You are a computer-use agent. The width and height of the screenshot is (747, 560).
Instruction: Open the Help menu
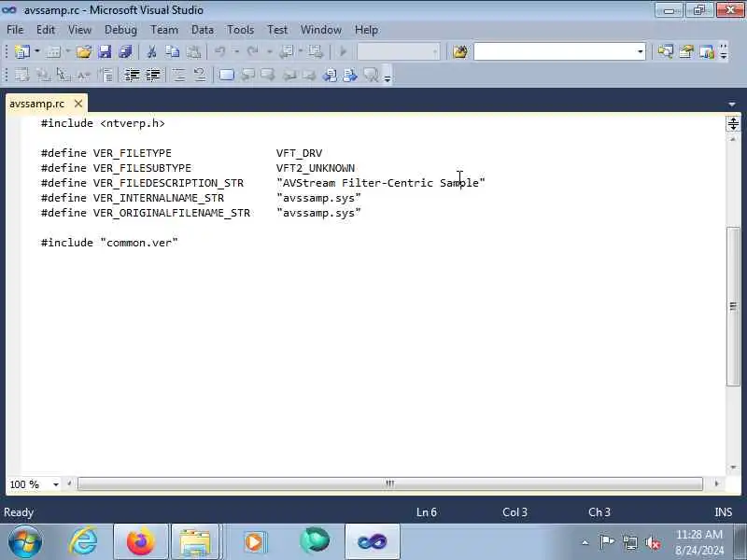click(366, 30)
